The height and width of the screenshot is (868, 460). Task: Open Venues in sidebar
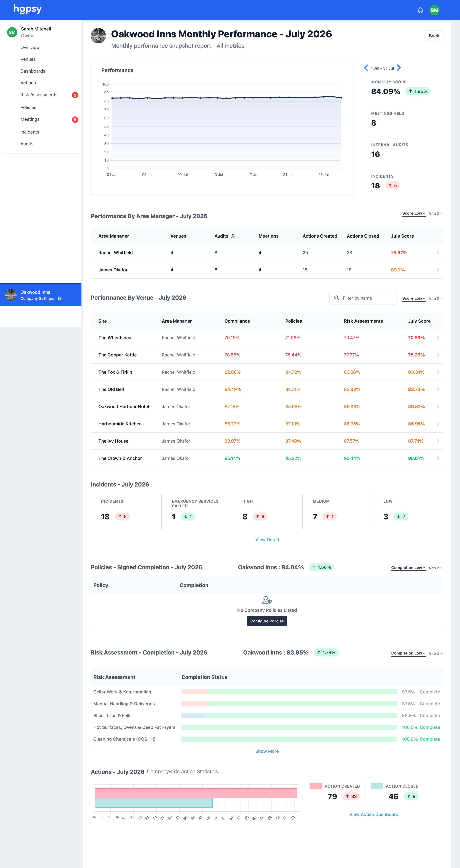tap(28, 59)
